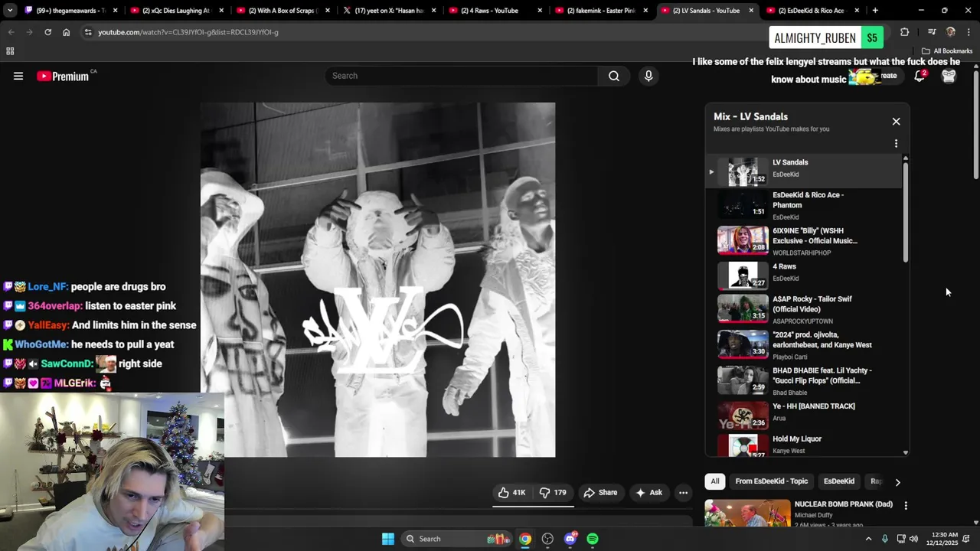The width and height of the screenshot is (980, 551).
Task: Like the video with 41K likes
Action: [511, 493]
